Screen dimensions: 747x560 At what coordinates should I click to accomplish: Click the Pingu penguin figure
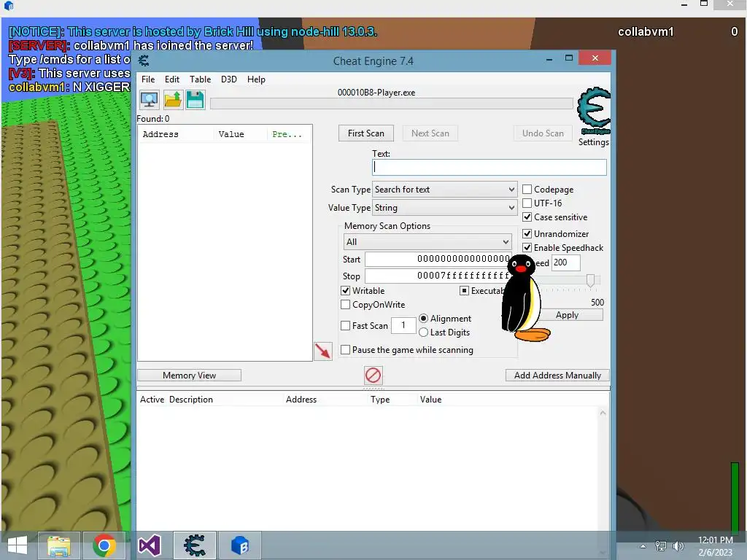[524, 298]
